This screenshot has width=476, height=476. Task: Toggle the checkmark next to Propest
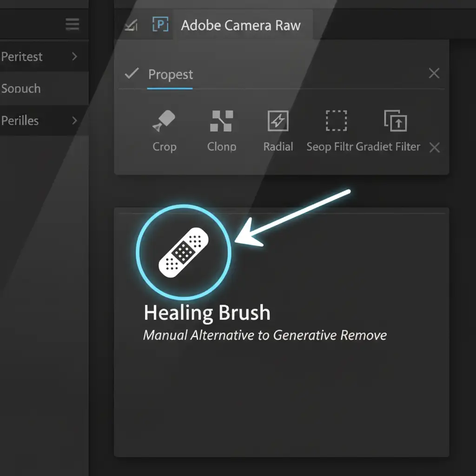(x=132, y=73)
